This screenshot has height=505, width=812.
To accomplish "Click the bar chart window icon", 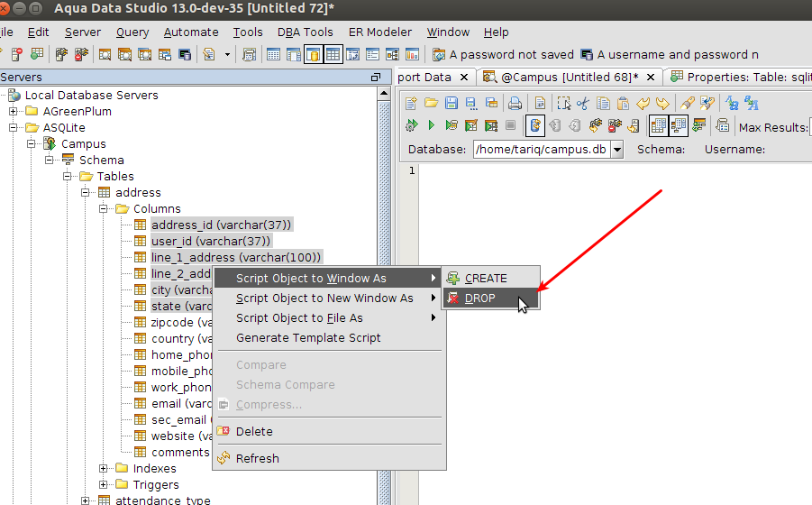I will tap(412, 54).
